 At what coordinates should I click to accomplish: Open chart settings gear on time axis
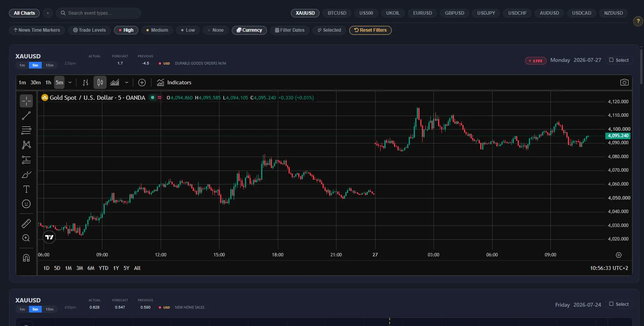pyautogui.click(x=619, y=255)
